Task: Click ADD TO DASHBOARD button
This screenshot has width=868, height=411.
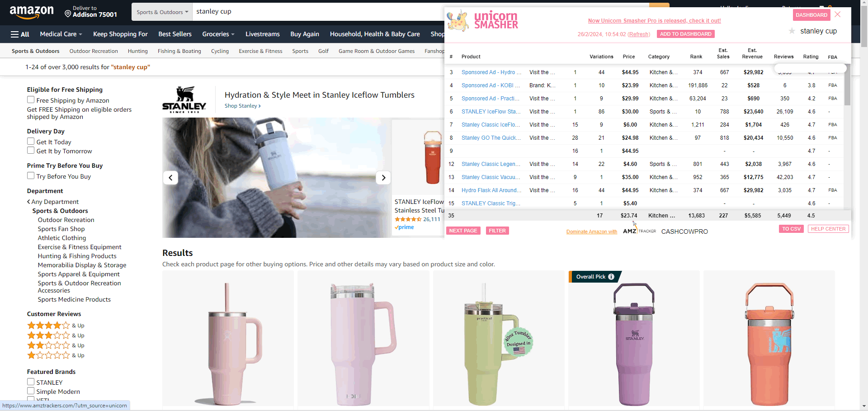Action: pos(686,34)
